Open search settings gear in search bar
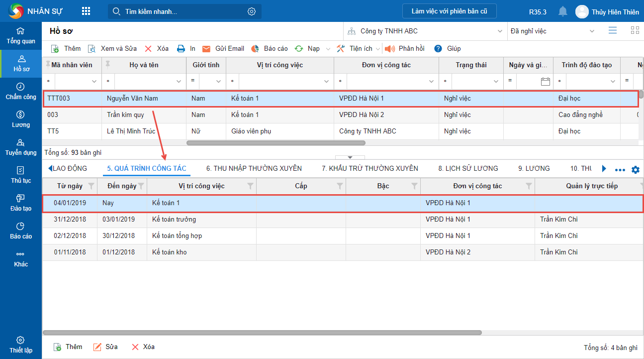This screenshot has width=644, height=359. click(x=252, y=11)
